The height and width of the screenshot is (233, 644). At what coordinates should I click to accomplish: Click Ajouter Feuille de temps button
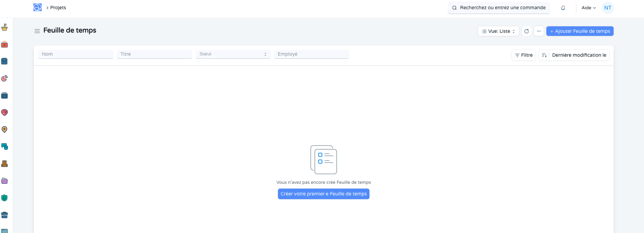[x=580, y=31]
